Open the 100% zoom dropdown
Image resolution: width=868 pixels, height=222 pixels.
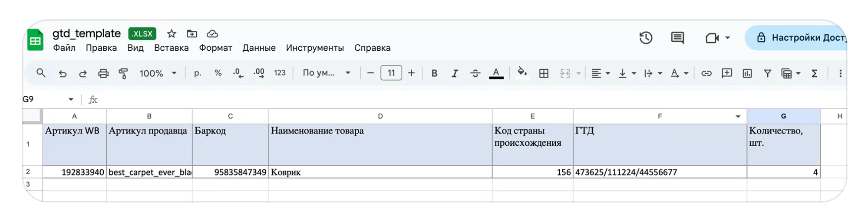tap(158, 73)
